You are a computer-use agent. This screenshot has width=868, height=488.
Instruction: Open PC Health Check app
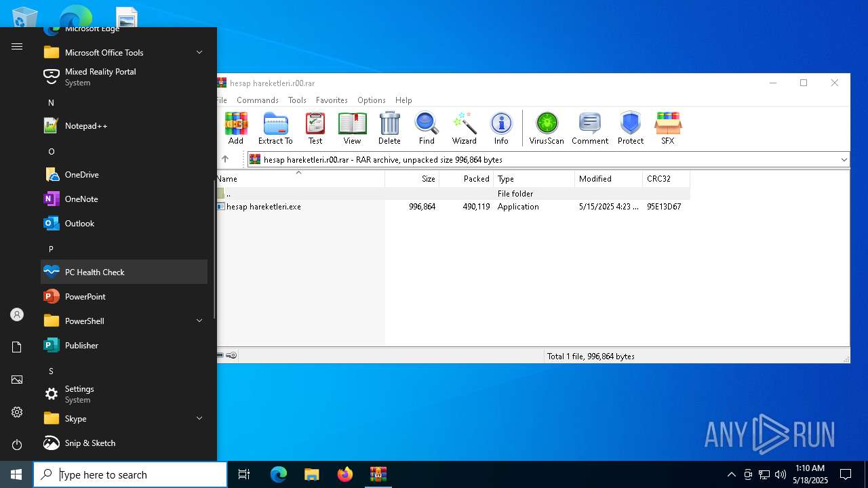124,272
